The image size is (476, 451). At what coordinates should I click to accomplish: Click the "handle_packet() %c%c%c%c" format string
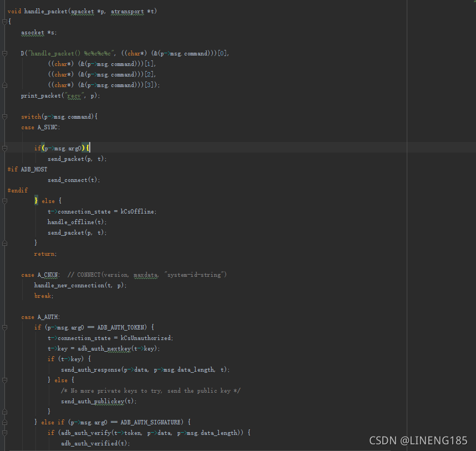70,53
